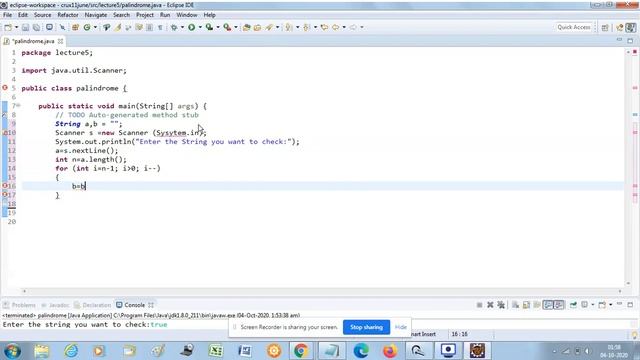Viewport: 640px width, 360px height.
Task: Open the Window menu
Action: (x=187, y=15)
